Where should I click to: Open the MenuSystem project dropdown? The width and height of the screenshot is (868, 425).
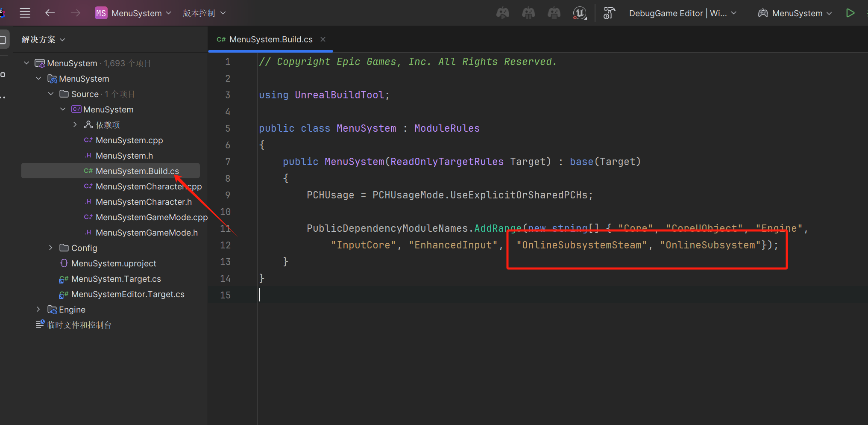click(x=141, y=13)
